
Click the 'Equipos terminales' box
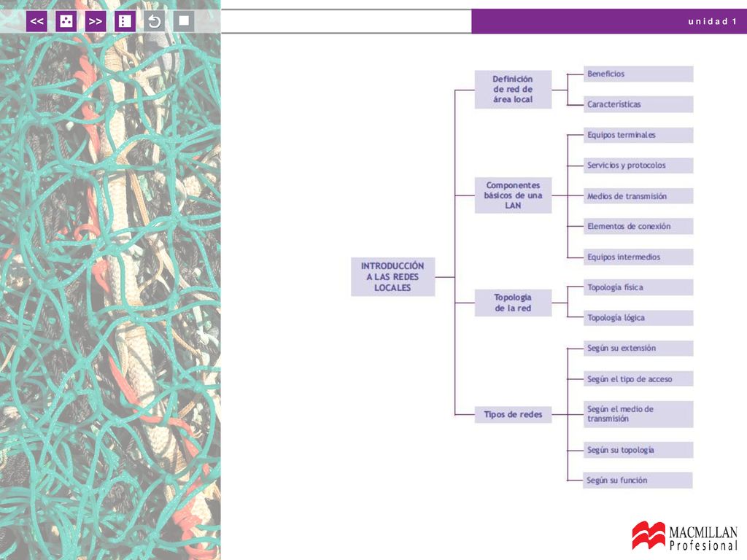tap(638, 135)
